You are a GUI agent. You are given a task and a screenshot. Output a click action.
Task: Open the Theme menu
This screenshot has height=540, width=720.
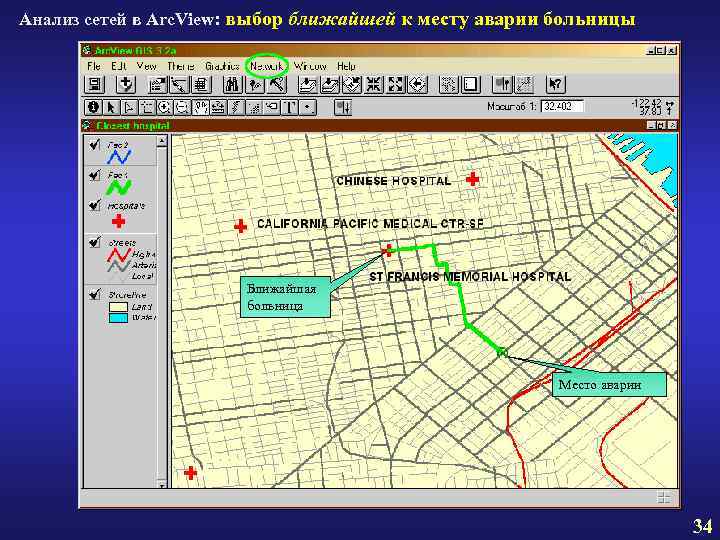pos(181,66)
